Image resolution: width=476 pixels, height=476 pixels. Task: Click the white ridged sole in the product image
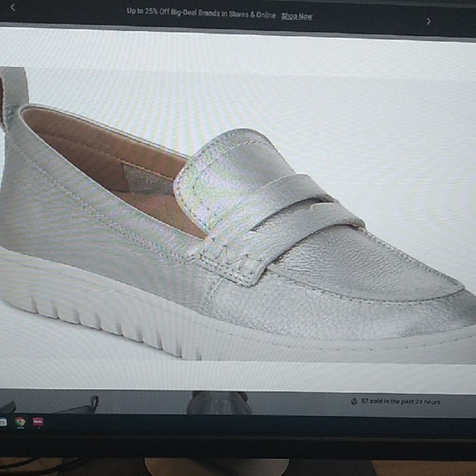coord(119,319)
